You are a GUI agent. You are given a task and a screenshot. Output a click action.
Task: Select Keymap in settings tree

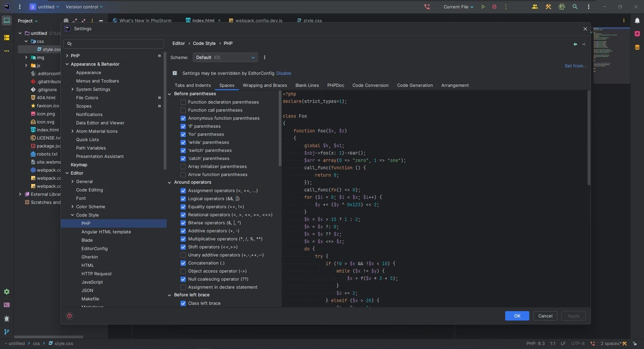79,165
